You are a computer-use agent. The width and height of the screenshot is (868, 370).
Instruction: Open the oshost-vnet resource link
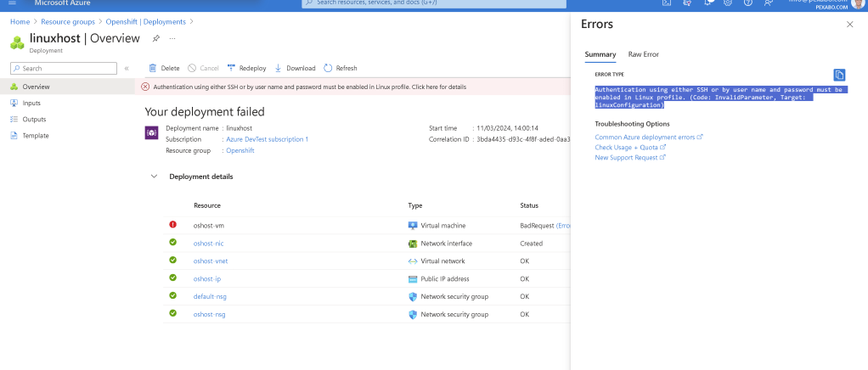211,261
